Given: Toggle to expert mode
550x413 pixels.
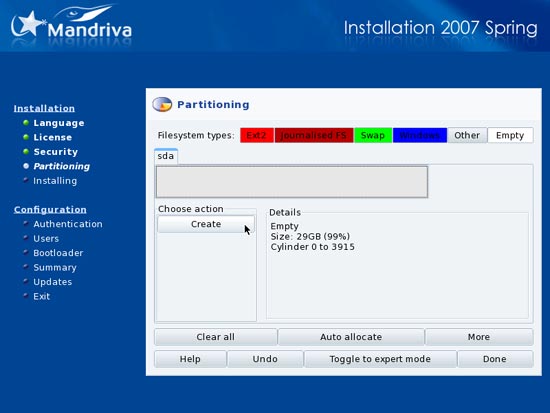Looking at the screenshot, I should click(380, 359).
